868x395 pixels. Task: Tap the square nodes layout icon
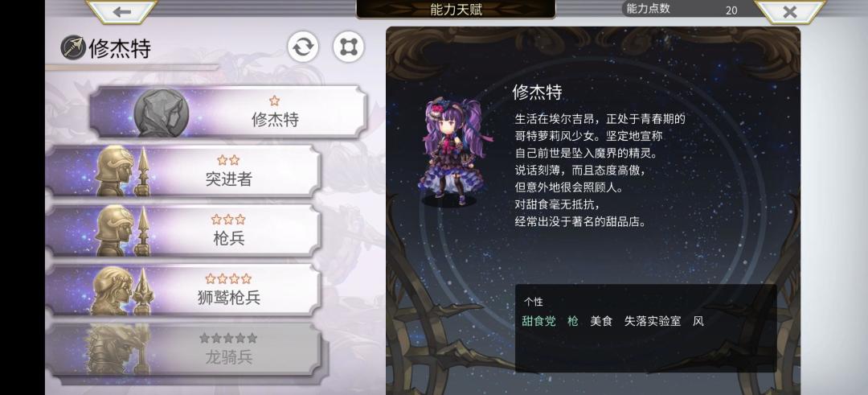349,47
